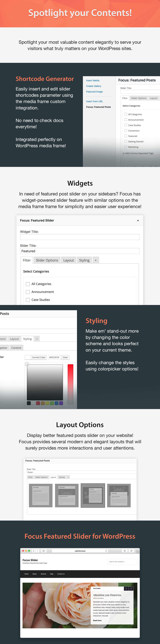
Task: Click the Clear color button
Action: (x=65, y=357)
